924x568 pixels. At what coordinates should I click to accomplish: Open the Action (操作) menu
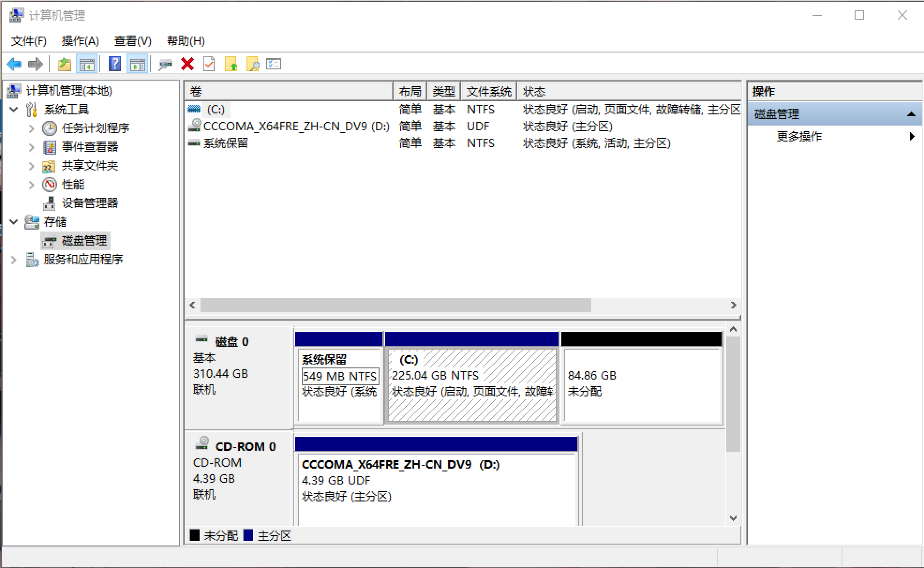[80, 41]
